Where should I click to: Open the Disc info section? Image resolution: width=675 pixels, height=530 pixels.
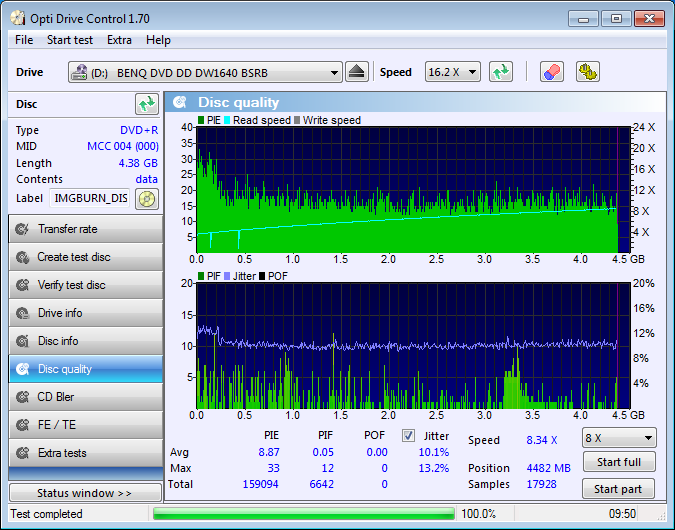[x=86, y=341]
